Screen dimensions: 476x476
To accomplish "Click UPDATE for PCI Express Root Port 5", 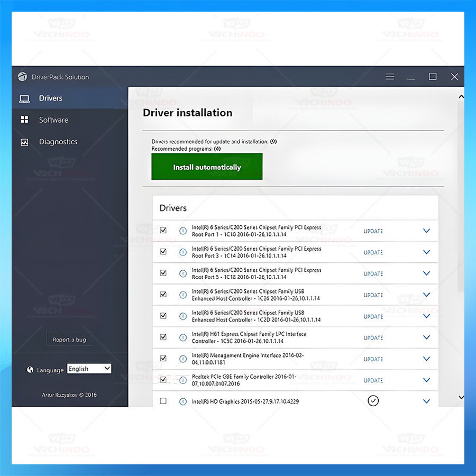I will coord(373,274).
